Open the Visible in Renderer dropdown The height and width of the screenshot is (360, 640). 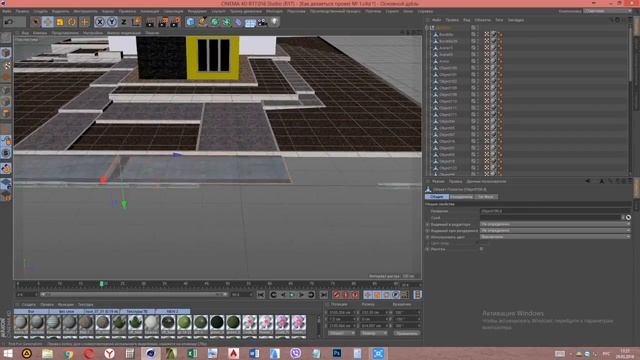pos(555,230)
